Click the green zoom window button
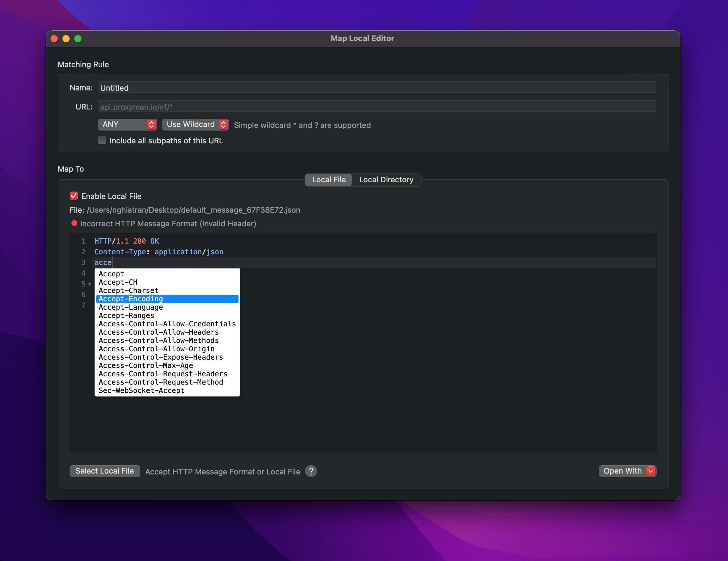This screenshot has height=561, width=728. [x=78, y=39]
